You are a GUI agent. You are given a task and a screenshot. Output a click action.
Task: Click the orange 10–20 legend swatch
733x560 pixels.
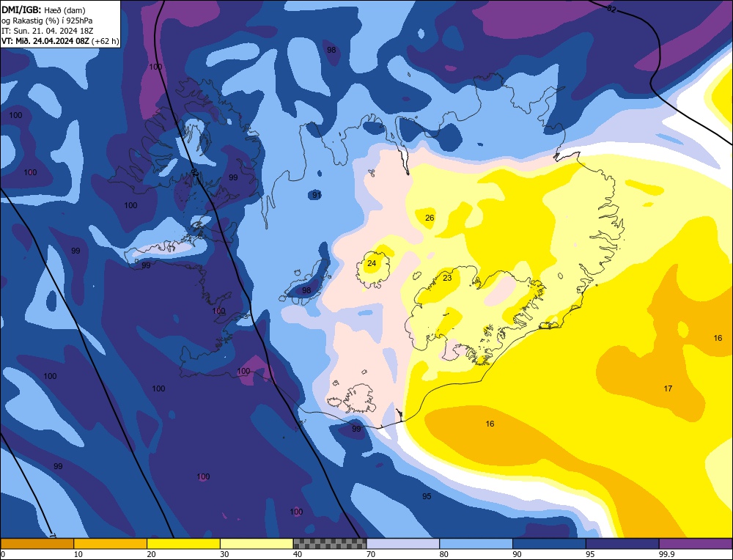[111, 544]
